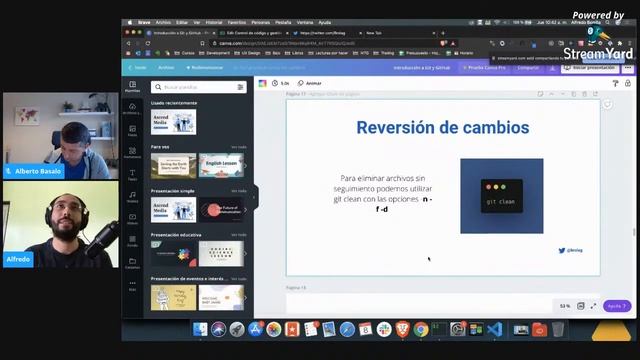640x360 pixels.
Task: Click the delete page trash icon
Action: pyautogui.click(x=584, y=94)
